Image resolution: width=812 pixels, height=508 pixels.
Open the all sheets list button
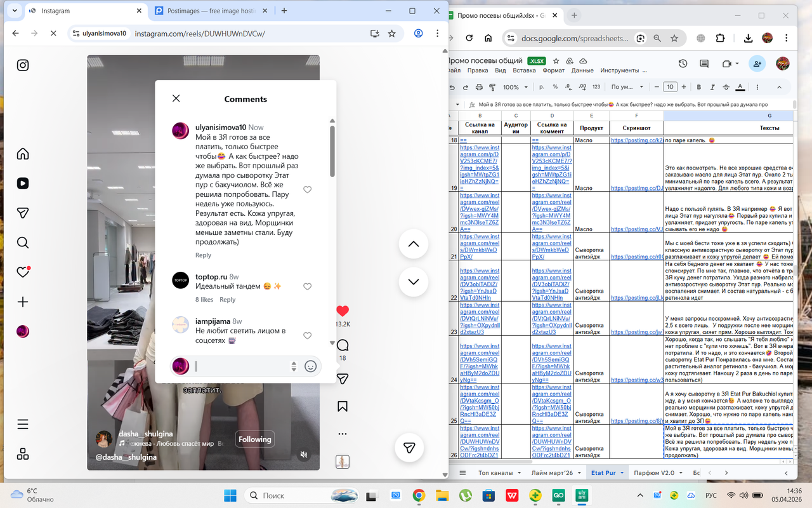coord(463,473)
